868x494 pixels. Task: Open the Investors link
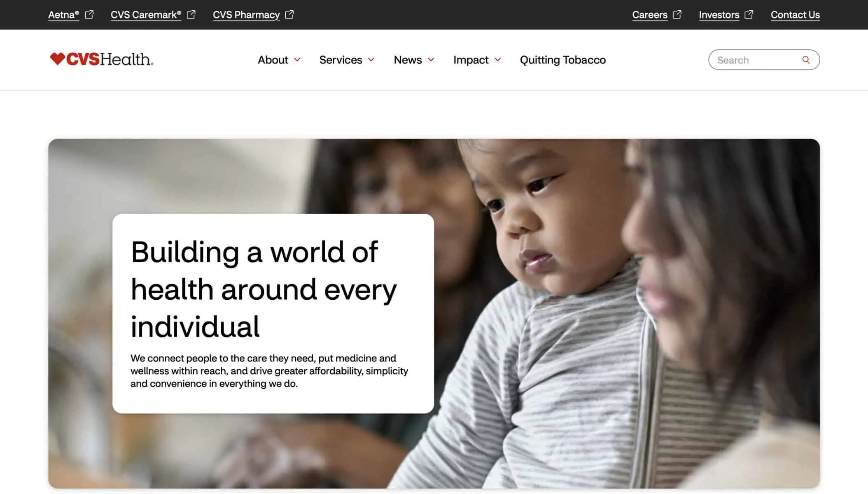719,15
